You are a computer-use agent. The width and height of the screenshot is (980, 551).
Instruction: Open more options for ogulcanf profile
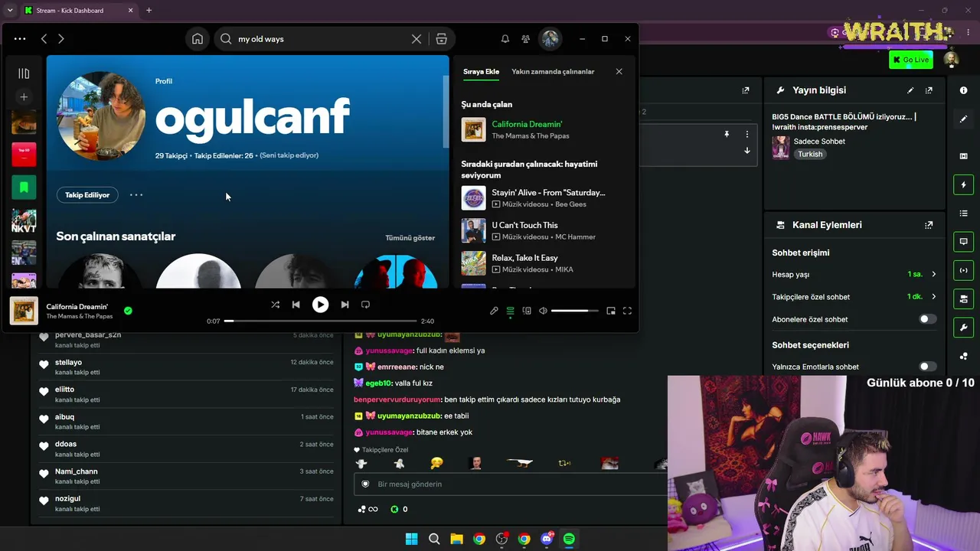tap(136, 195)
